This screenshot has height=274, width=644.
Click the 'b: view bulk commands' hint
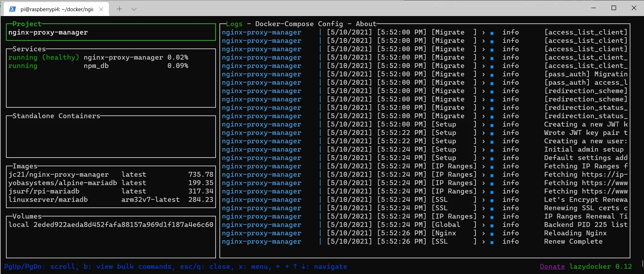(x=127, y=267)
